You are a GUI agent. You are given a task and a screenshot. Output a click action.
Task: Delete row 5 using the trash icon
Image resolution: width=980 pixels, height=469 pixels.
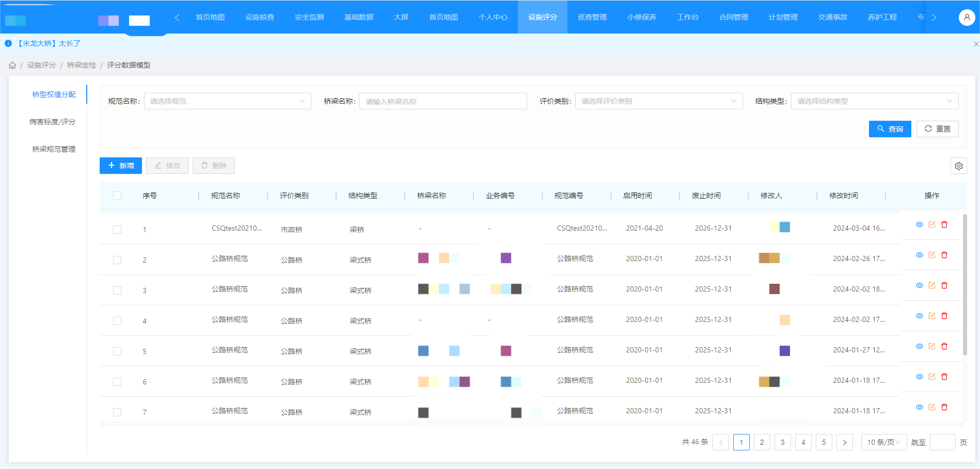click(x=944, y=346)
